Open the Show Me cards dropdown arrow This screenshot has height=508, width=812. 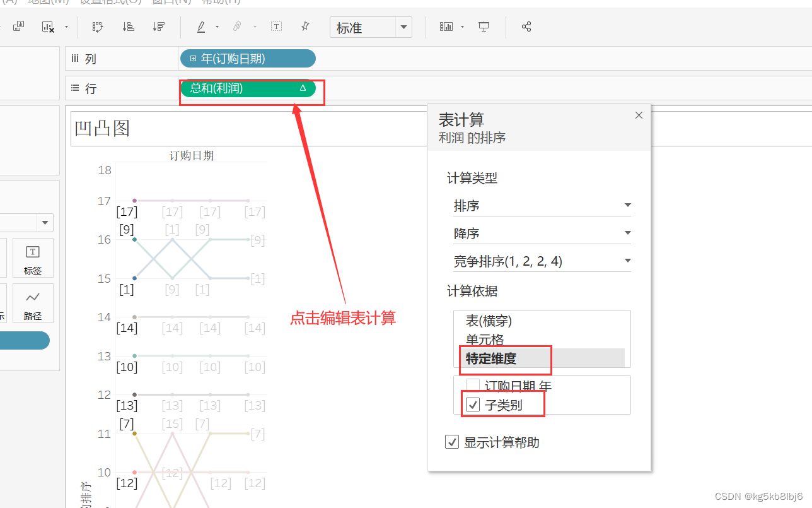pyautogui.click(x=462, y=27)
